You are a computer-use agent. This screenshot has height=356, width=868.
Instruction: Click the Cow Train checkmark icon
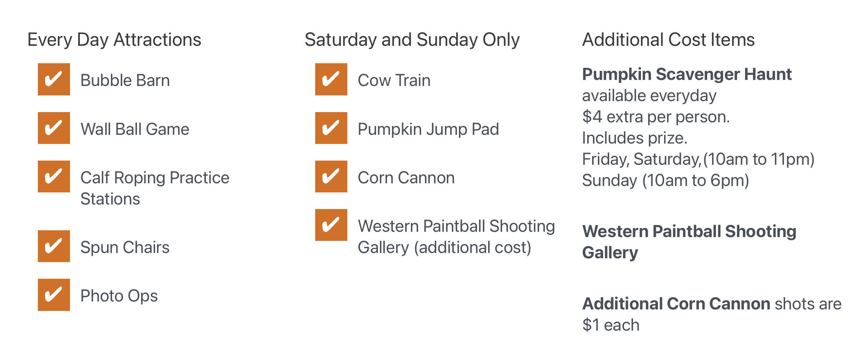pyautogui.click(x=331, y=79)
